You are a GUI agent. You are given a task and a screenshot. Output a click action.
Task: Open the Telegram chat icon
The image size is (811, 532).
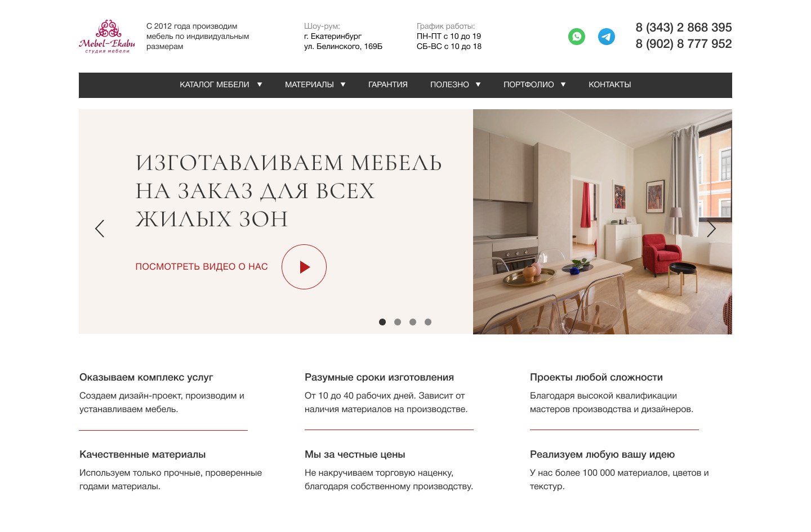click(x=607, y=37)
